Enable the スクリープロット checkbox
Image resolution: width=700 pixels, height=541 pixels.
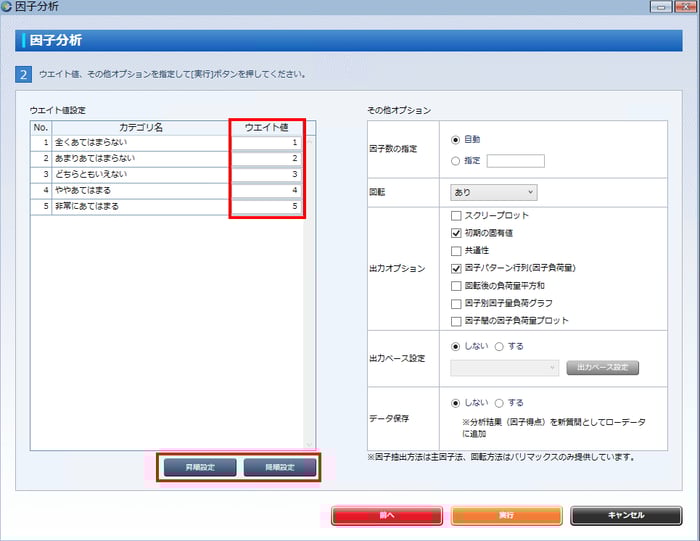456,216
